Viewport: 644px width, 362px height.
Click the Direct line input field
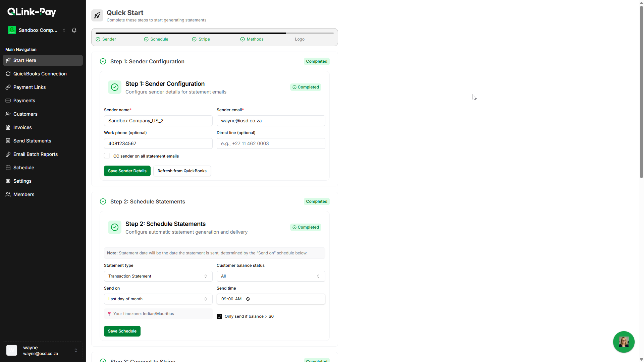tap(271, 143)
